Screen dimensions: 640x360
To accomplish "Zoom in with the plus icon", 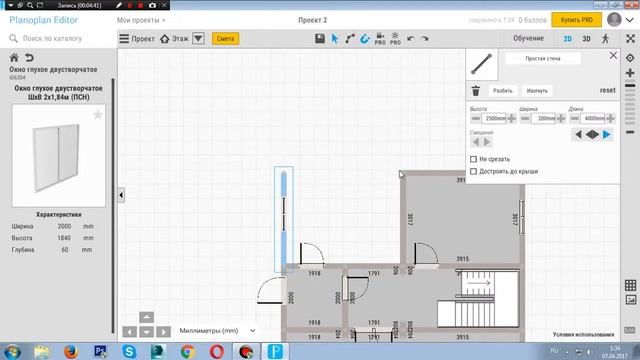I will click(630, 73).
